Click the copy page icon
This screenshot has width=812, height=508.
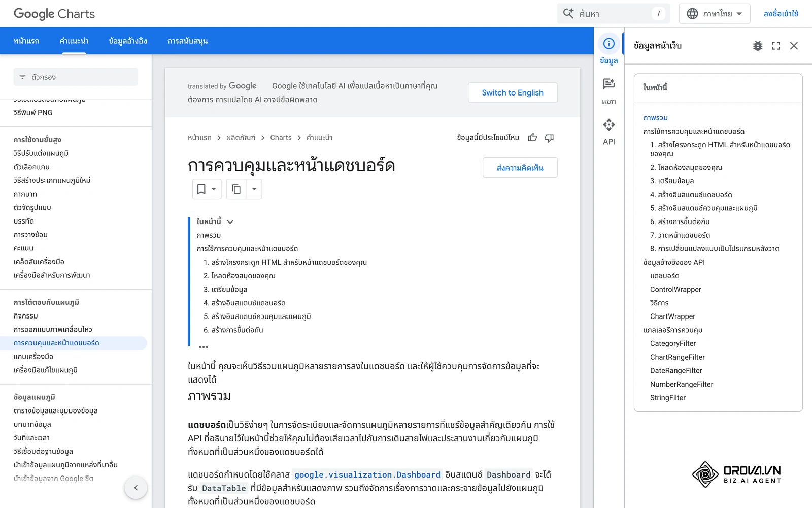pyautogui.click(x=236, y=189)
